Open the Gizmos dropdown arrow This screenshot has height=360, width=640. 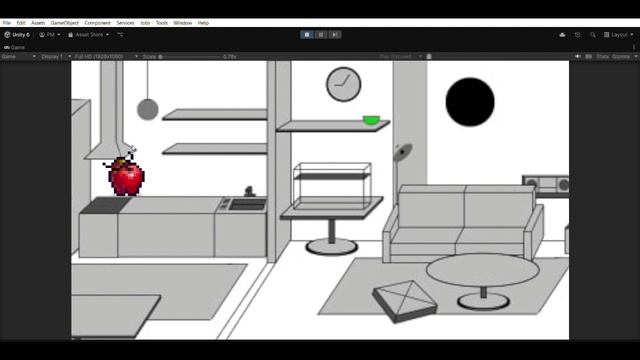[x=636, y=56]
